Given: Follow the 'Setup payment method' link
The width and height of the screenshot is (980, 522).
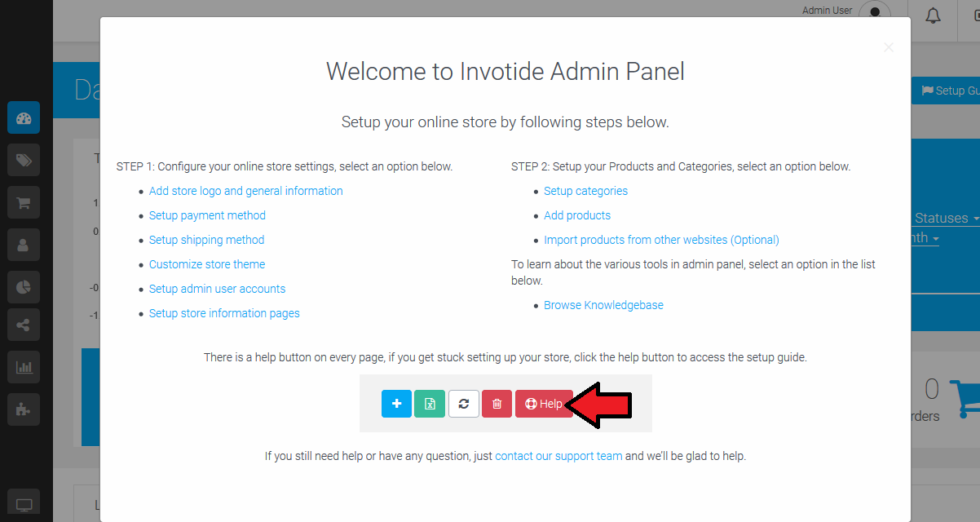Looking at the screenshot, I should click(207, 215).
